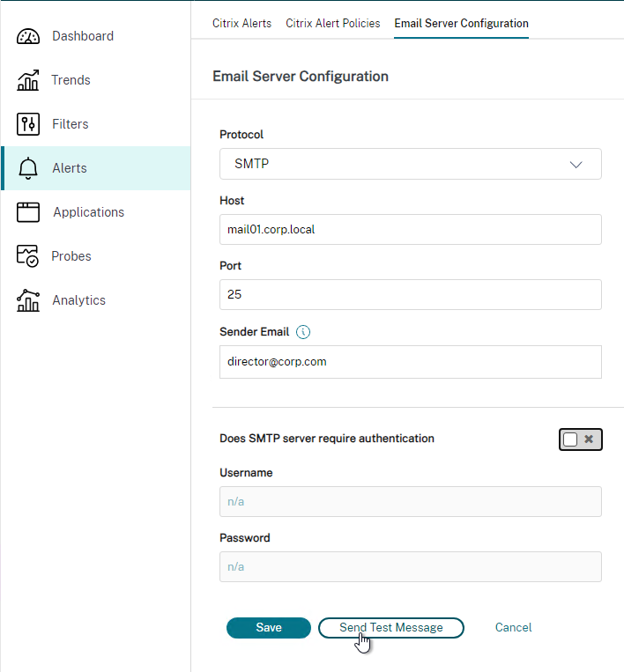Click the Send Test Message button
The width and height of the screenshot is (624, 672).
[391, 628]
